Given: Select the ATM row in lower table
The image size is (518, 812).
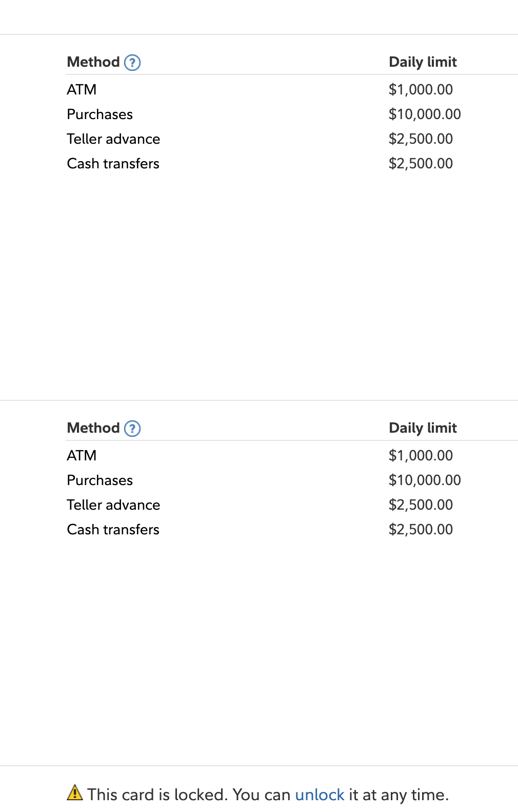Looking at the screenshot, I should point(82,456).
